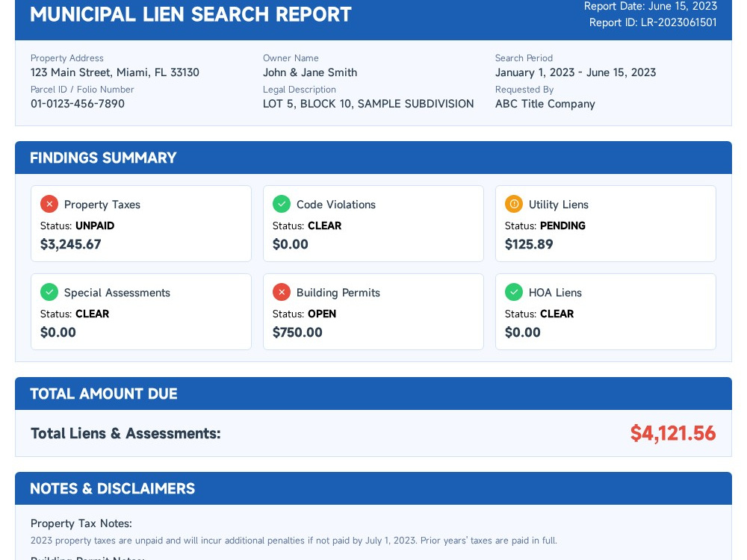Click the red $4,121.56 total amount
Screen dimensions: 747x560
[673, 433]
